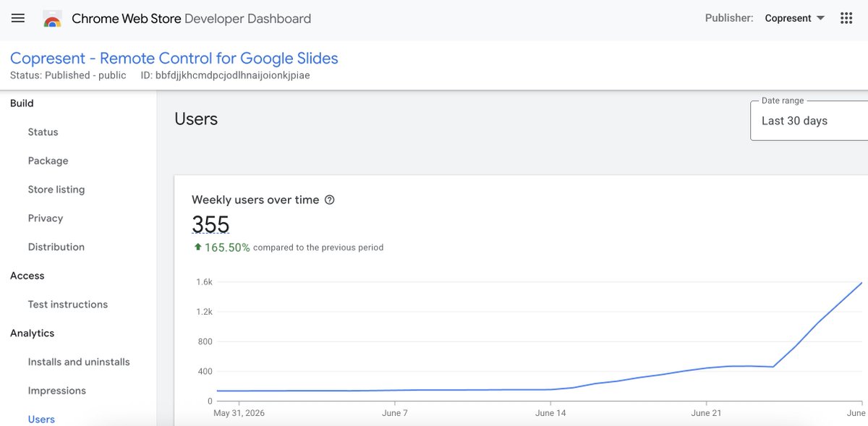Open the Google apps grid
868x426 pixels.
[846, 18]
